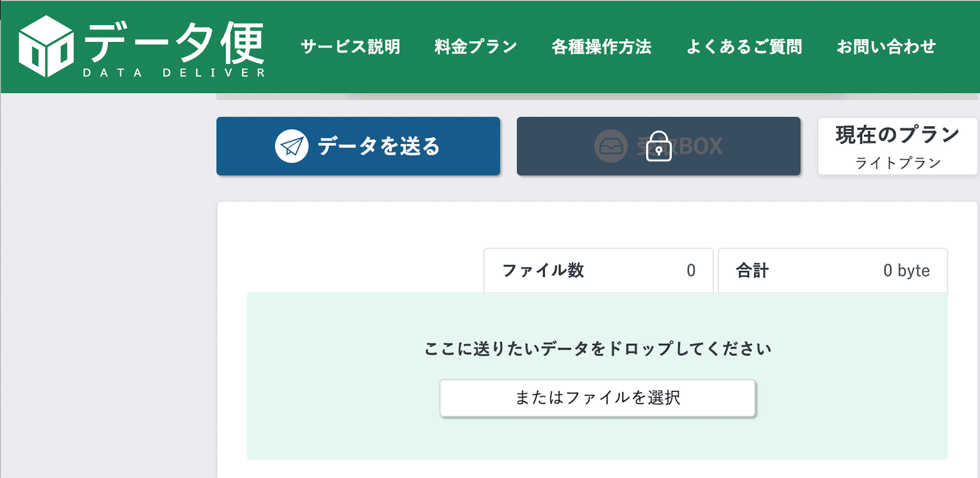The width and height of the screenshot is (980, 478).
Task: Click the paper airplane send icon
Action: (x=292, y=146)
